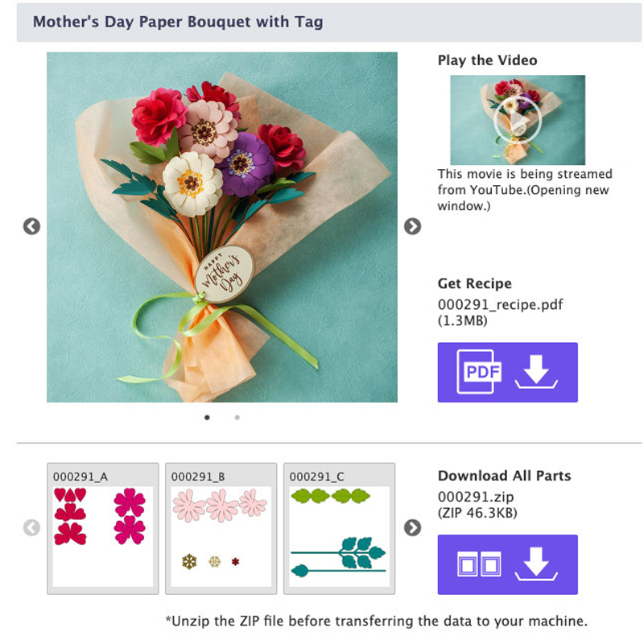Click the 000291_recipe.pdf file name
The width and height of the screenshot is (644, 644).
point(500,305)
